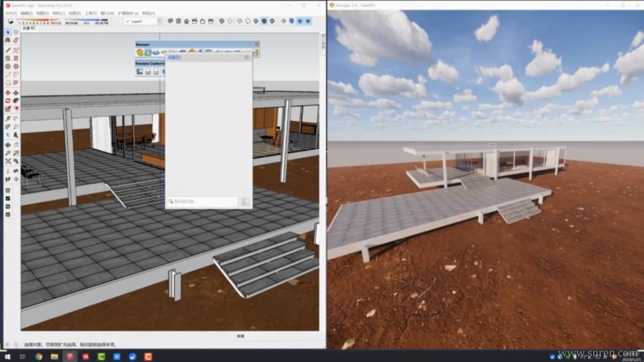Select the arrow Select tool
This screenshot has width=644, height=362.
tap(8, 32)
